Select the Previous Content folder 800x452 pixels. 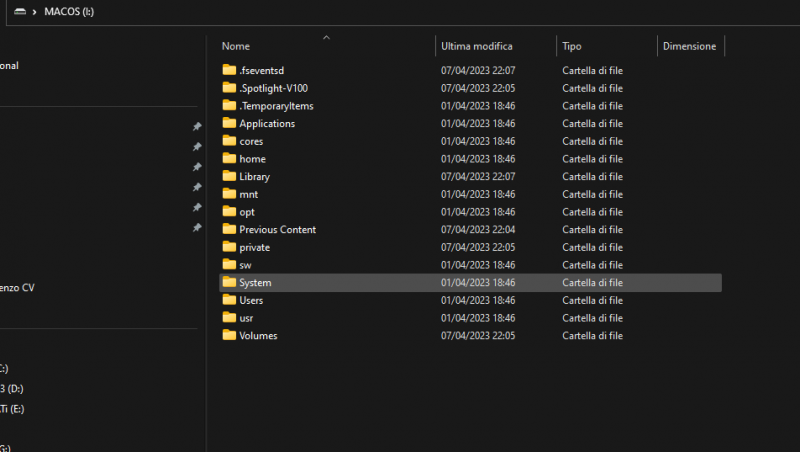pyautogui.click(x=277, y=229)
